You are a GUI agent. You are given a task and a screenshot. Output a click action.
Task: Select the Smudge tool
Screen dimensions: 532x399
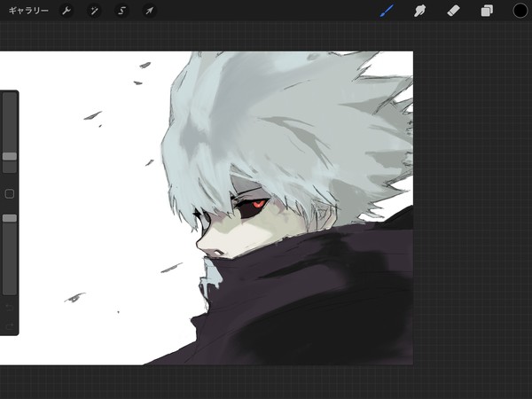(420, 11)
